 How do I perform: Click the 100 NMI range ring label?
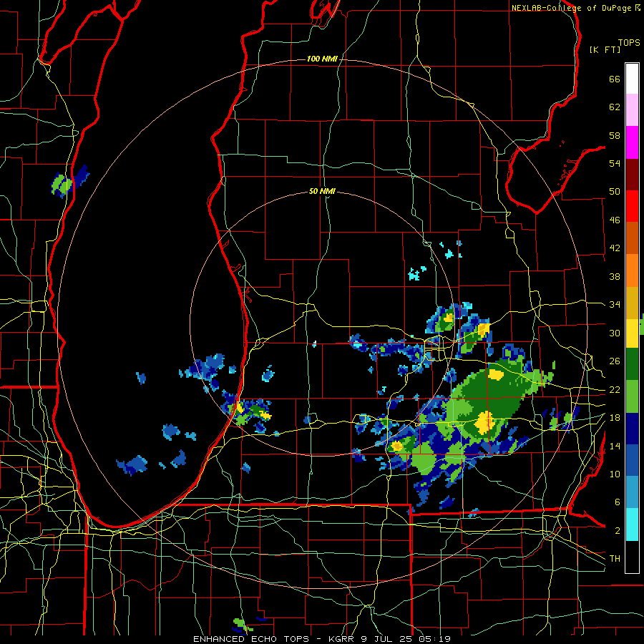point(322,59)
